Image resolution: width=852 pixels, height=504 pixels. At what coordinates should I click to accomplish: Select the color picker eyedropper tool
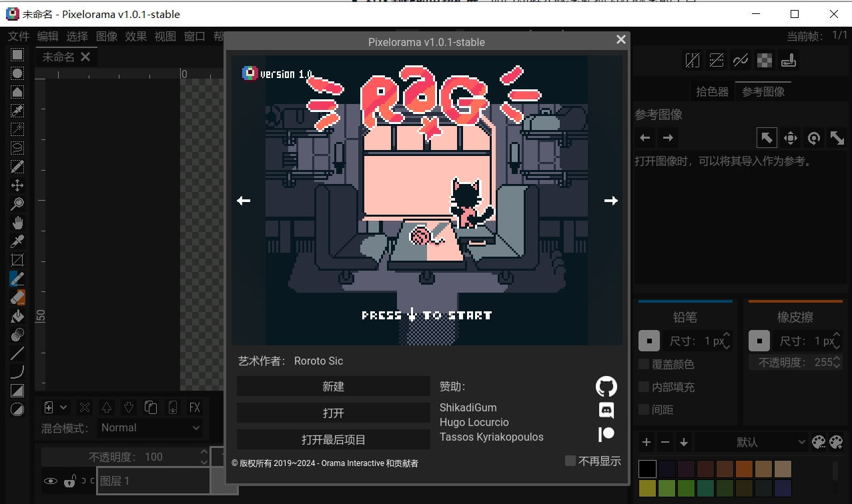(17, 241)
